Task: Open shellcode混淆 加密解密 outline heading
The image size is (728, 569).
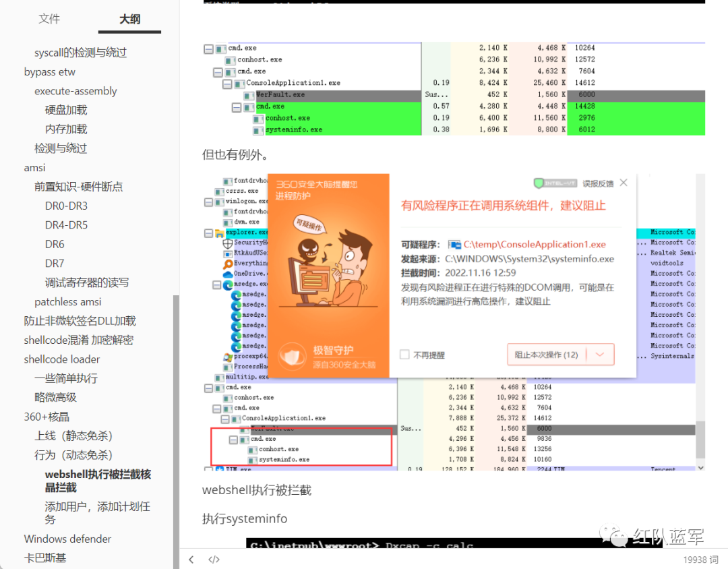Action: (x=78, y=340)
